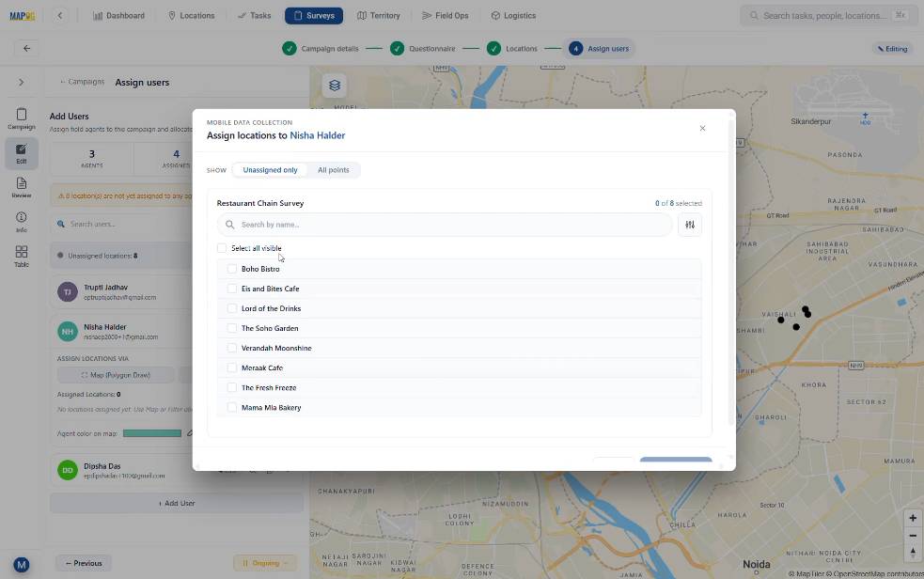
Task: Click the map layers icon
Action: pos(335,86)
